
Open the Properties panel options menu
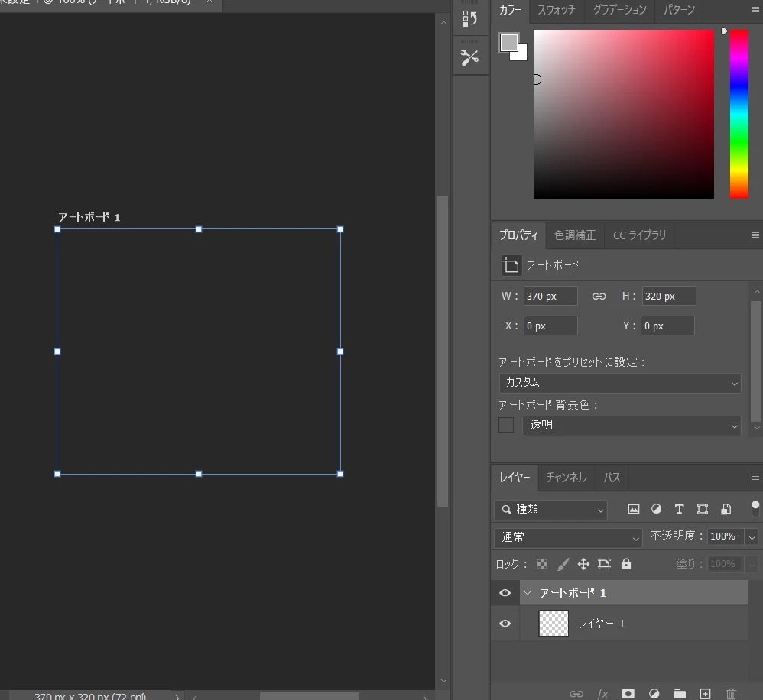coord(755,235)
